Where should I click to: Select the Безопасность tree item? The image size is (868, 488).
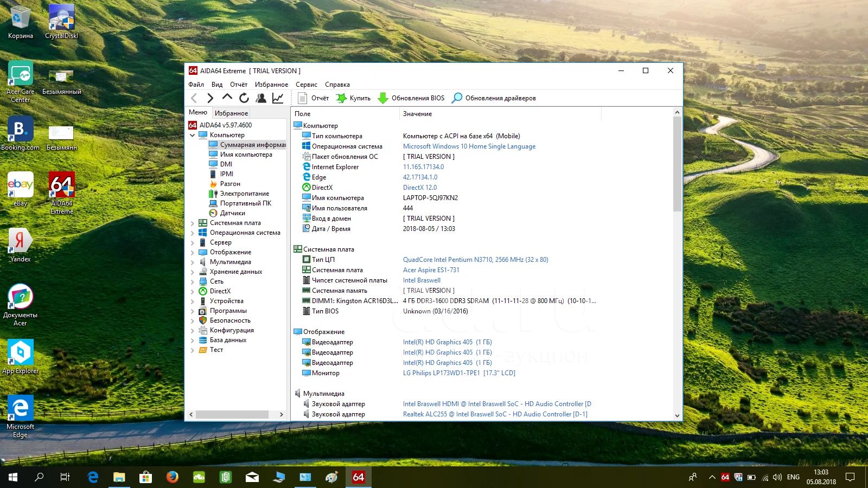point(230,320)
